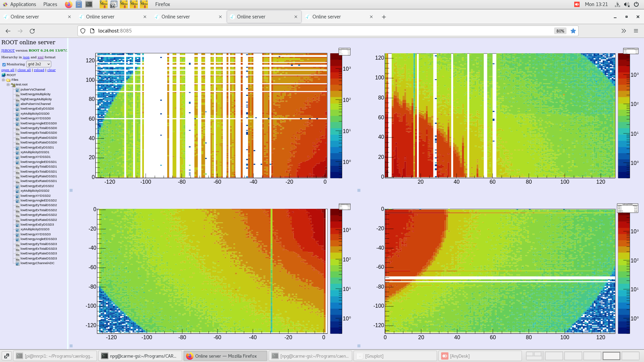644x362 pixels.
Task: Uncheck the Monitoring checkbox
Action: tap(4, 64)
